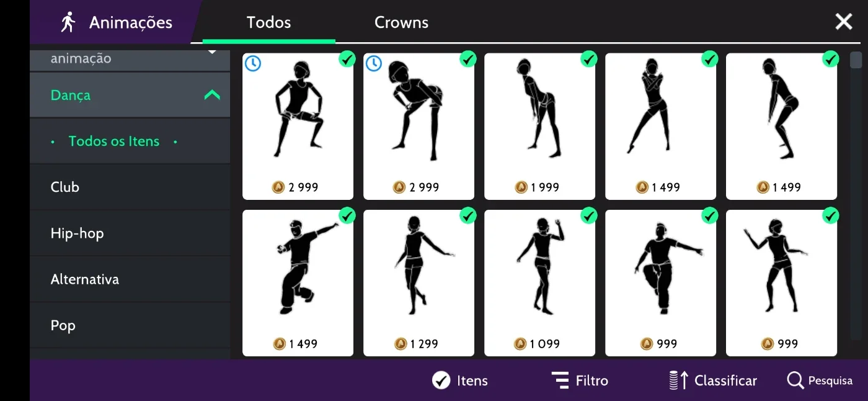The width and height of the screenshot is (868, 401).
Task: Open Filtro filter icon
Action: (560, 381)
